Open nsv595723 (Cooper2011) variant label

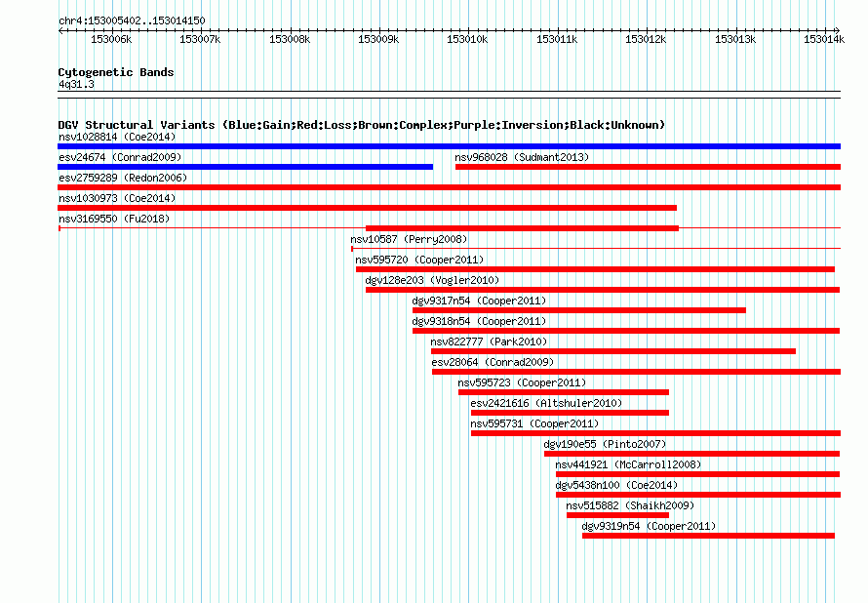click(x=522, y=382)
